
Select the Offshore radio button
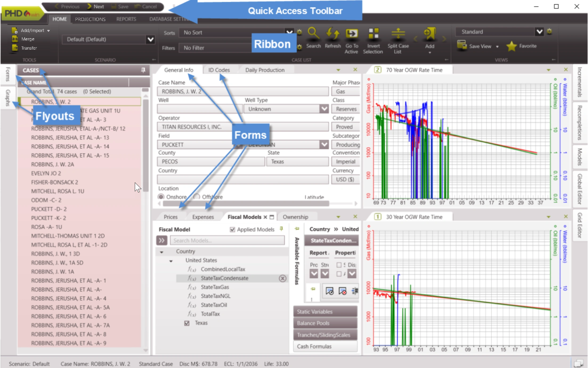click(197, 197)
